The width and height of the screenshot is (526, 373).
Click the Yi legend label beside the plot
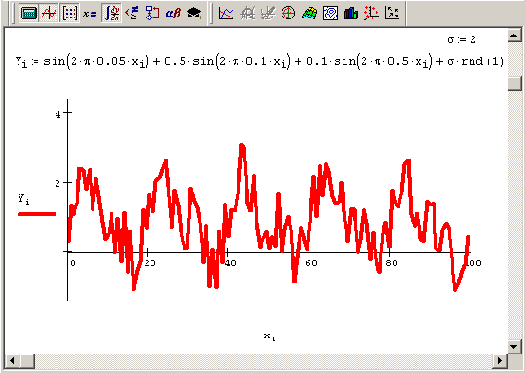pyautogui.click(x=23, y=199)
